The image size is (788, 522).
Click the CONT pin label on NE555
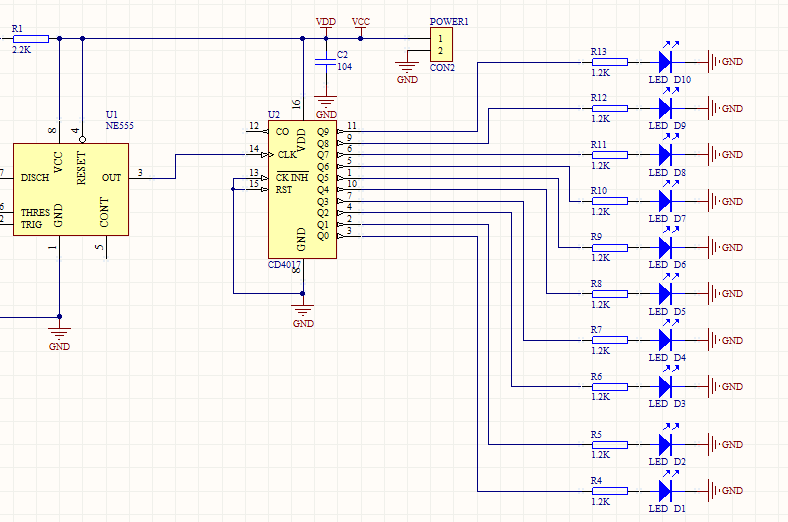[104, 212]
